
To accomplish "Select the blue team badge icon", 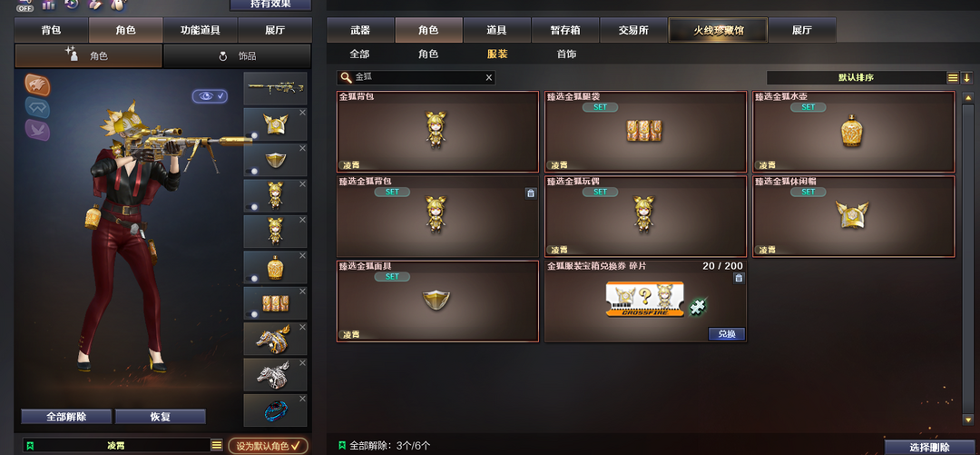I will (x=37, y=107).
